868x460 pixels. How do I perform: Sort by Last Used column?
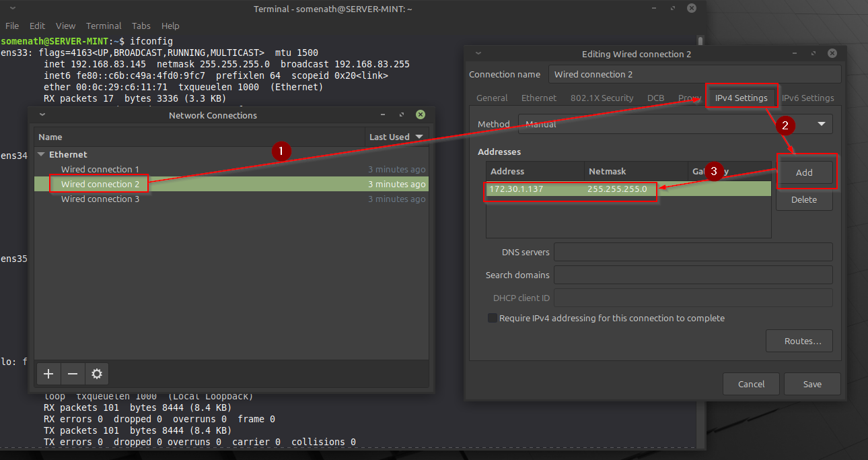click(397, 137)
